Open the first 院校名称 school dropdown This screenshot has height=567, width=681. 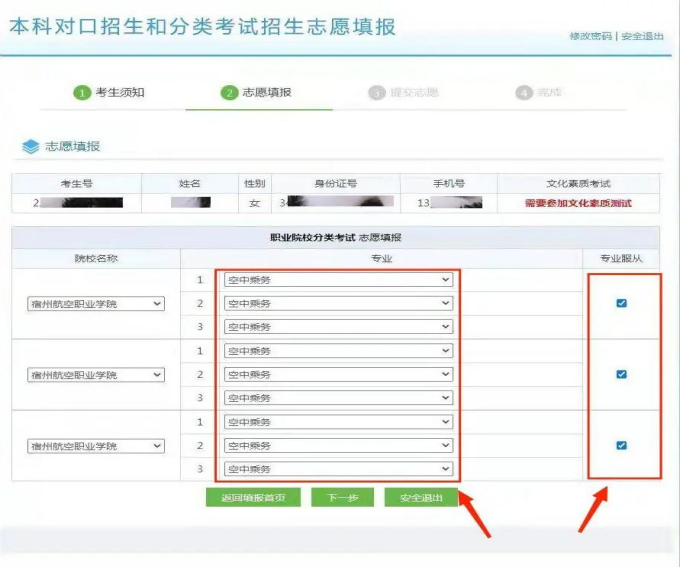point(96,304)
